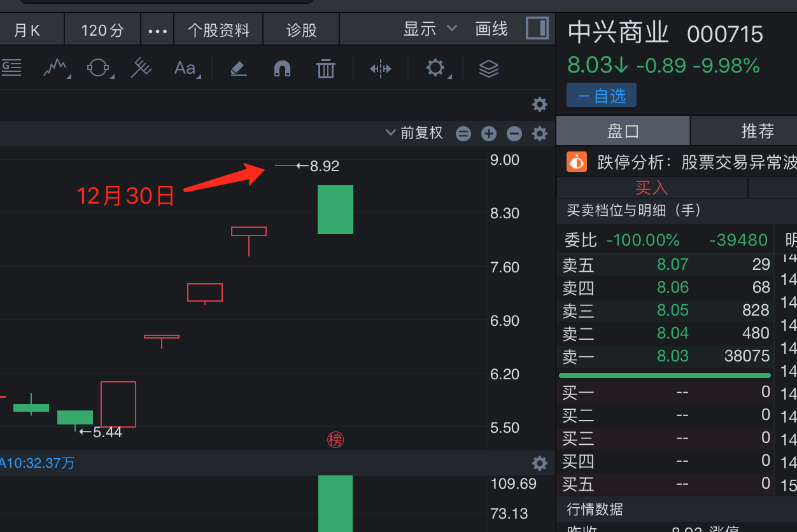
Task: Click the horizontal mirror/measure tool icon
Action: click(x=381, y=68)
